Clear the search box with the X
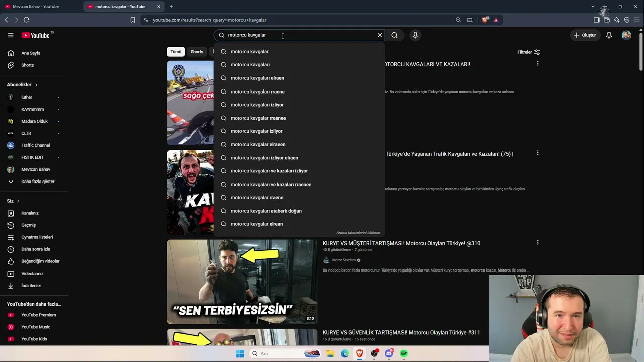Viewport: 644px width, 362px height. pos(380,35)
